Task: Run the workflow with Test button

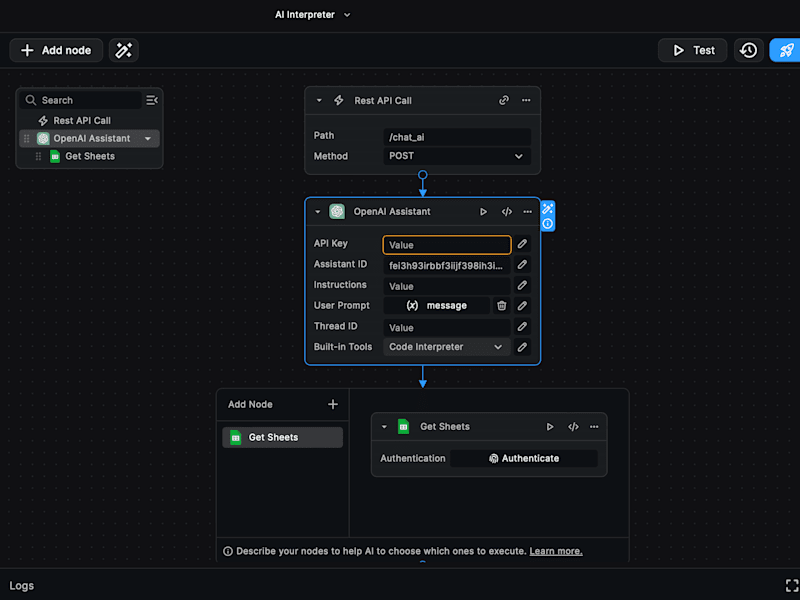Action: (692, 50)
